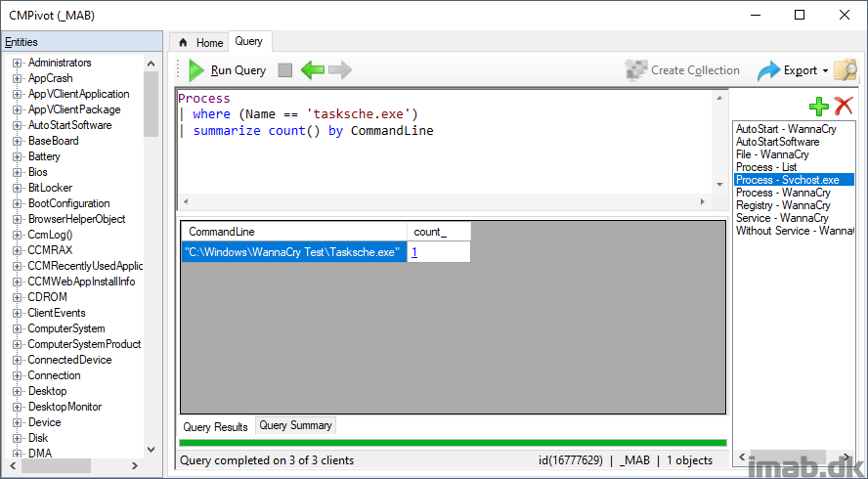This screenshot has width=868, height=479.
Task: Select favorite Process - WannaCry
Action: (x=783, y=193)
